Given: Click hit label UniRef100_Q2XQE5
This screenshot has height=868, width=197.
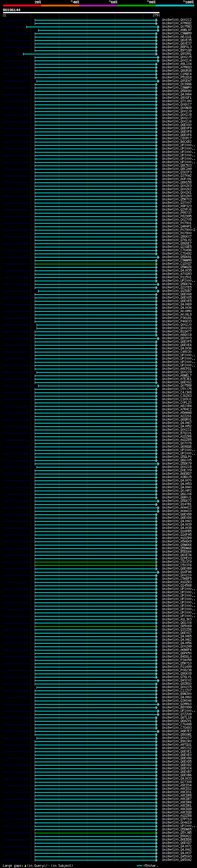Looking at the screenshot, I should (176, 247).
